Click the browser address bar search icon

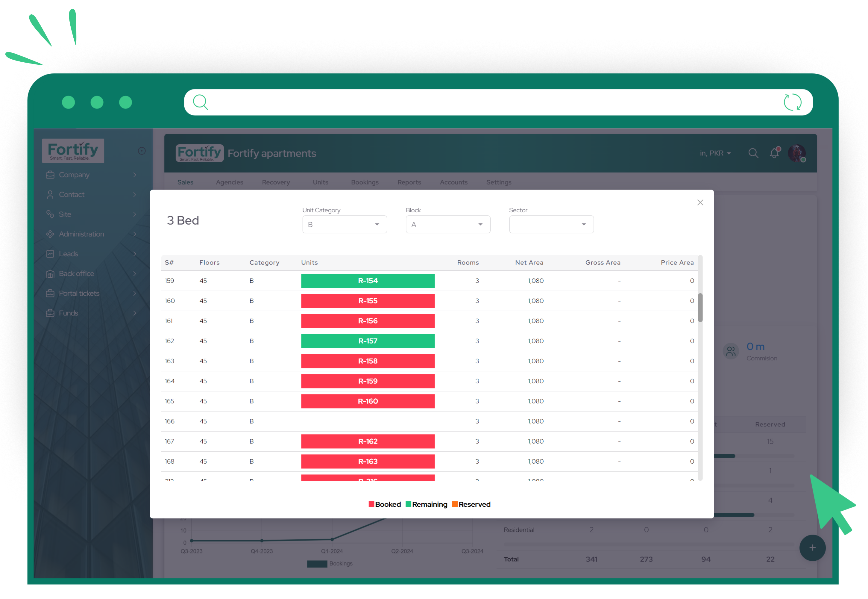(x=200, y=102)
